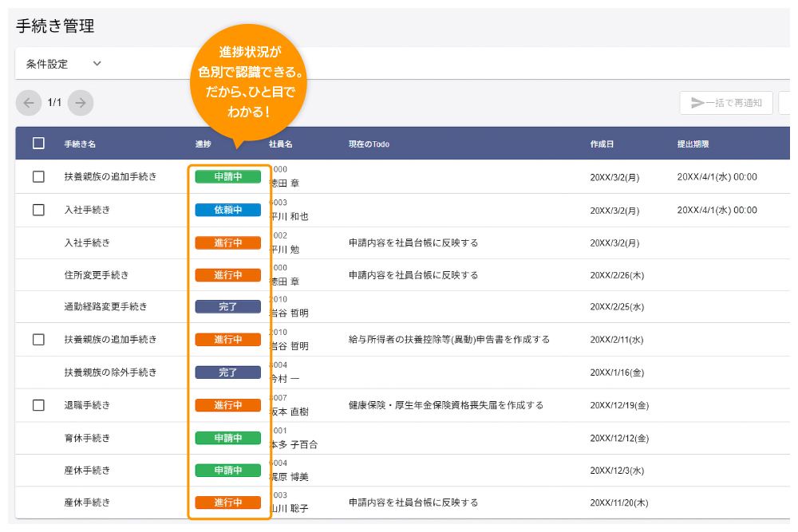Sort by 社員名 column header
798x532 pixels.
pos(280,144)
